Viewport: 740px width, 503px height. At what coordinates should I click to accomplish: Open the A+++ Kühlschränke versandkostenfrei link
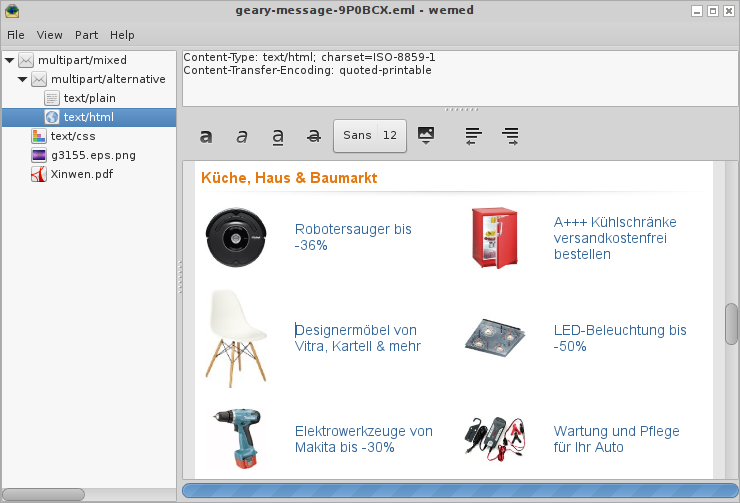point(615,238)
